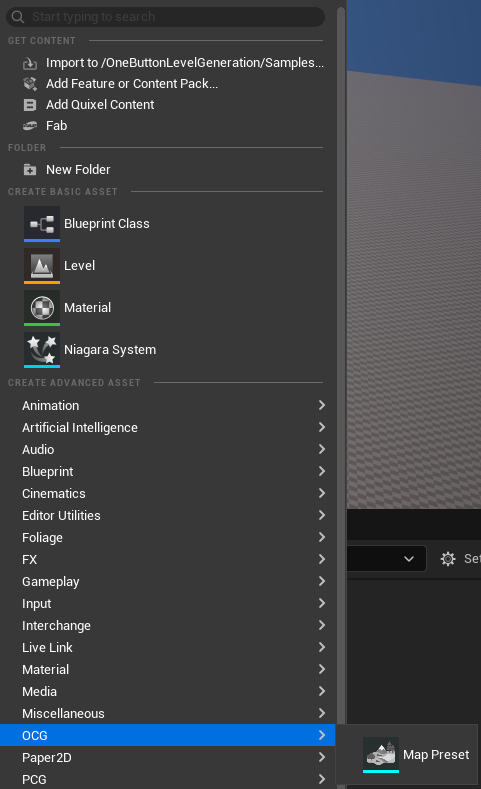Click the Level thumbnail icon

(42, 266)
